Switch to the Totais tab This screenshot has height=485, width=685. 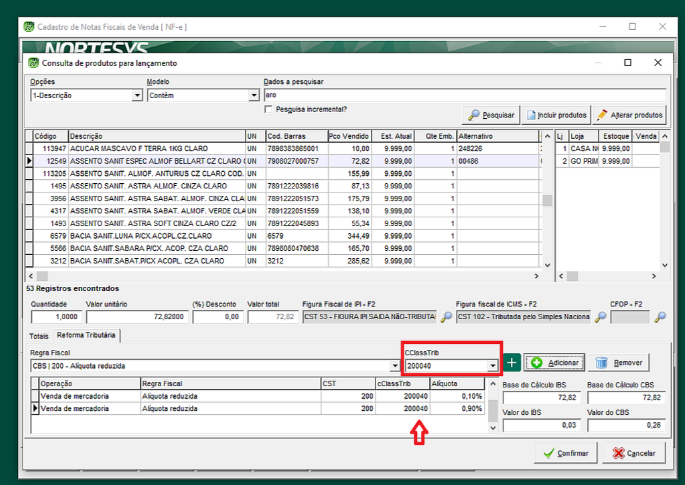(x=38, y=335)
